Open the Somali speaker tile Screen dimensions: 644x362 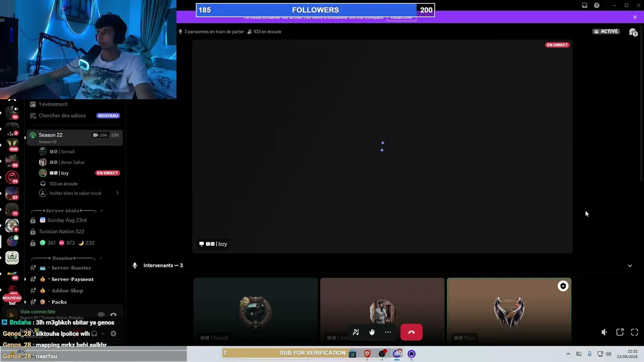tap(256, 312)
